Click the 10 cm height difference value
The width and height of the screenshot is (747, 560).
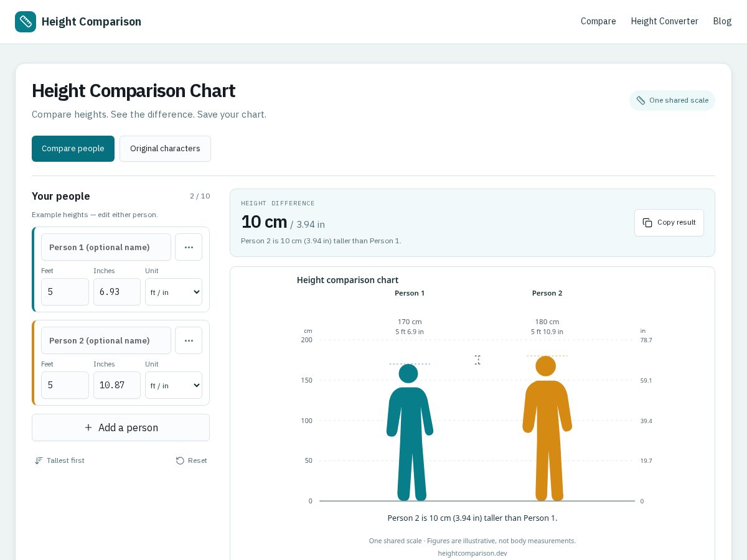tap(264, 222)
